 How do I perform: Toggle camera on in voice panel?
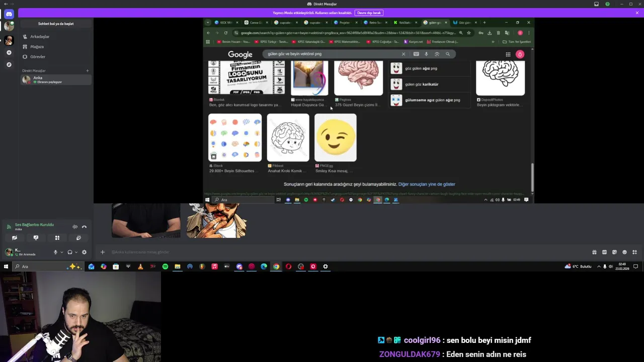(15, 238)
